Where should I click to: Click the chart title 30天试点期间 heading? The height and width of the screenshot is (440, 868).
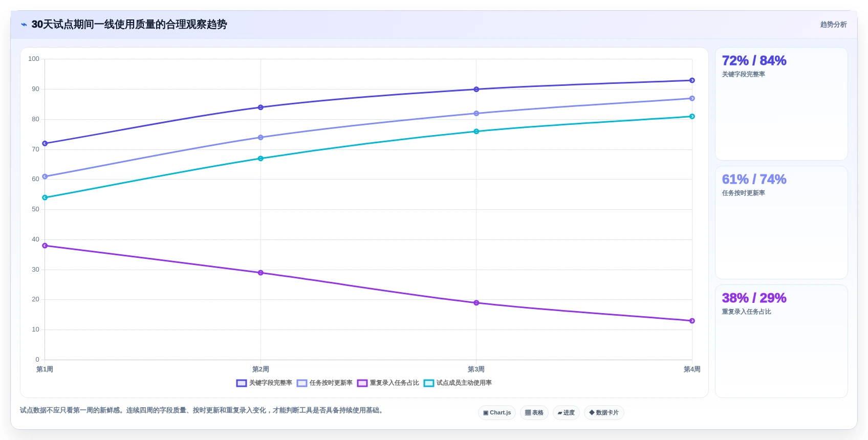129,25
